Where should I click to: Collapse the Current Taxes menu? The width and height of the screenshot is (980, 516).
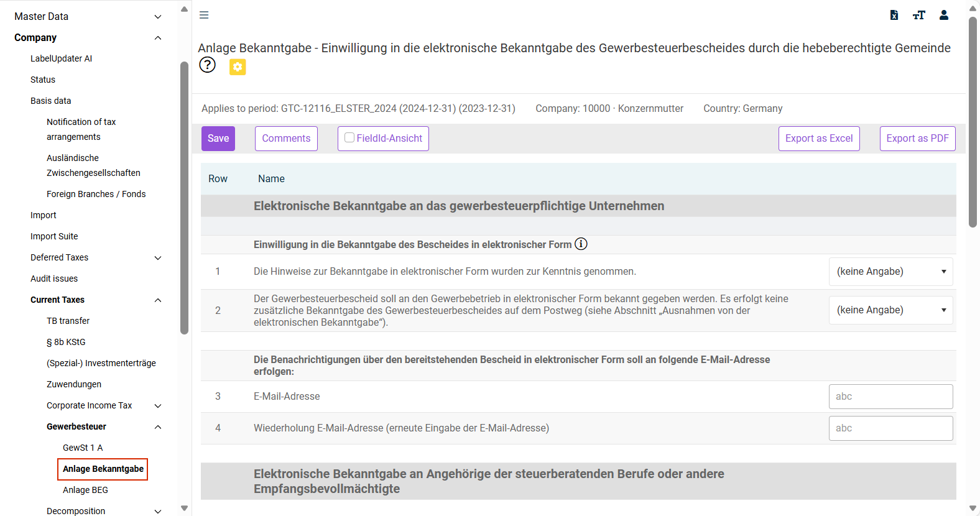click(158, 300)
